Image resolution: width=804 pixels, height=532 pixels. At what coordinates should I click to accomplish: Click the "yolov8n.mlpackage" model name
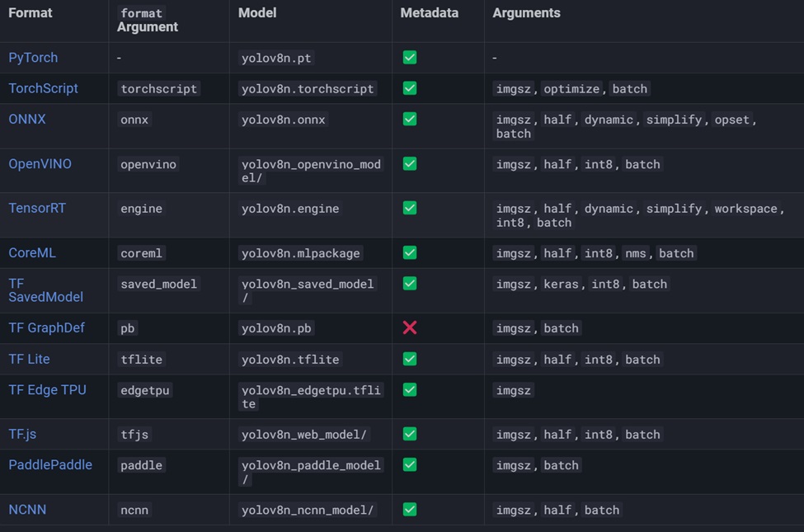(x=300, y=253)
